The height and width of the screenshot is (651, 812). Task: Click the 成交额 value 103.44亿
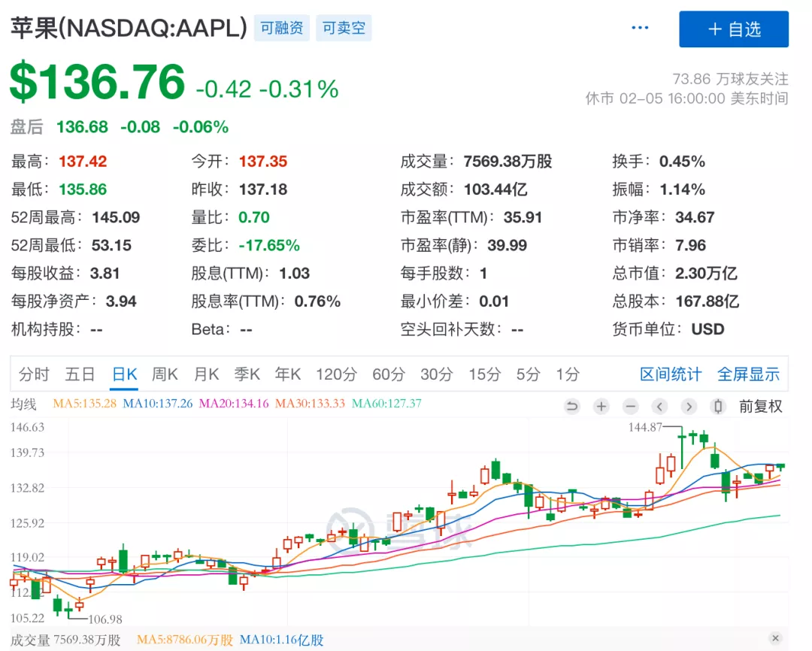click(495, 189)
